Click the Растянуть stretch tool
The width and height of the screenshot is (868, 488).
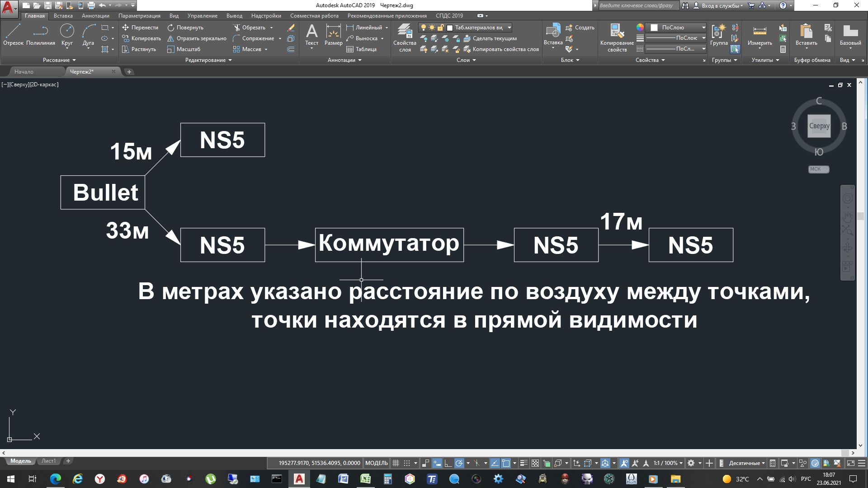tap(139, 49)
